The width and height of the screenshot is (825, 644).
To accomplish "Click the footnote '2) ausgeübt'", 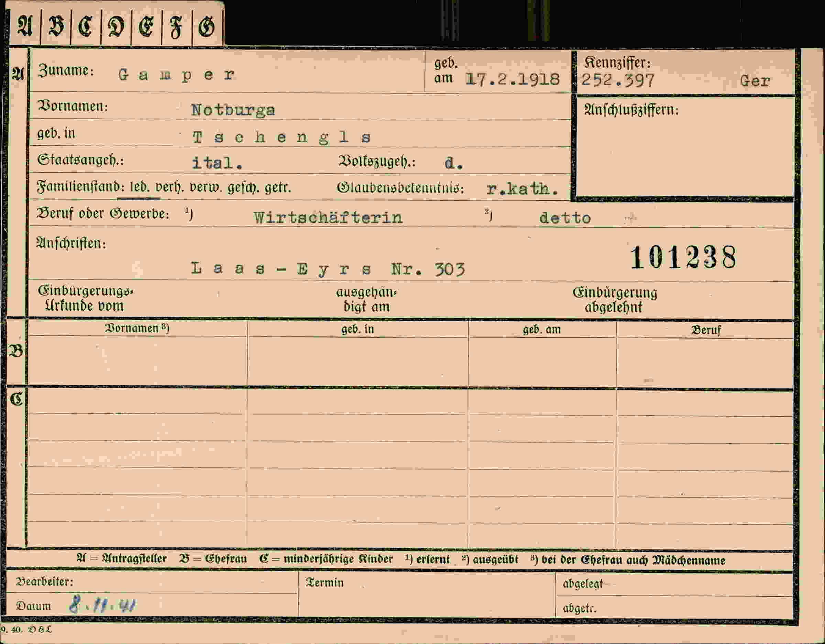I will (490, 559).
